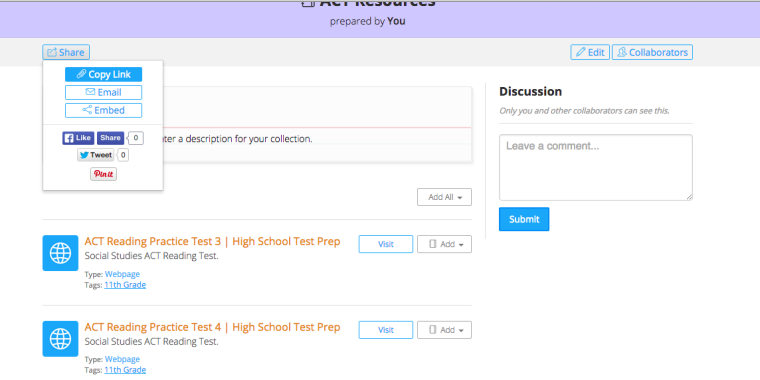The image size is (760, 380).
Task: Tweet this collection via Twitter button
Action: pyautogui.click(x=95, y=155)
